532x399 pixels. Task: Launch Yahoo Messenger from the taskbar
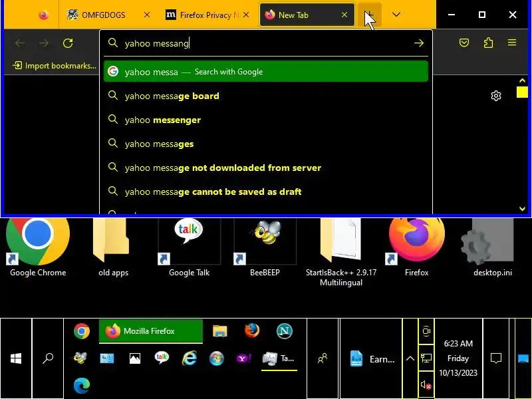click(243, 358)
